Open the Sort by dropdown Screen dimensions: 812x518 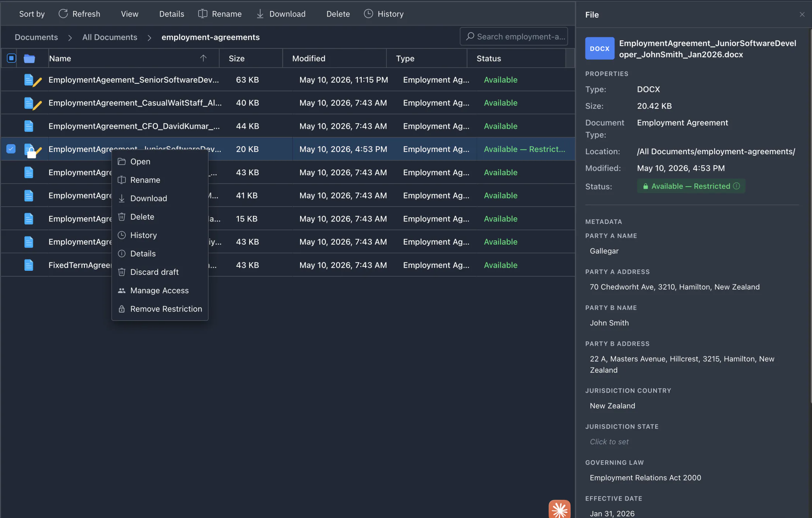click(x=32, y=14)
